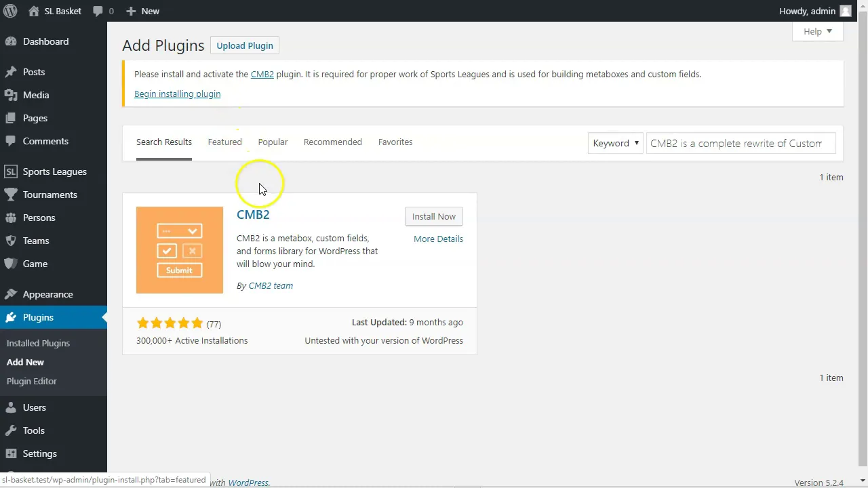Expand the Help dropdown panel
The image size is (868, 488).
pos(817,31)
